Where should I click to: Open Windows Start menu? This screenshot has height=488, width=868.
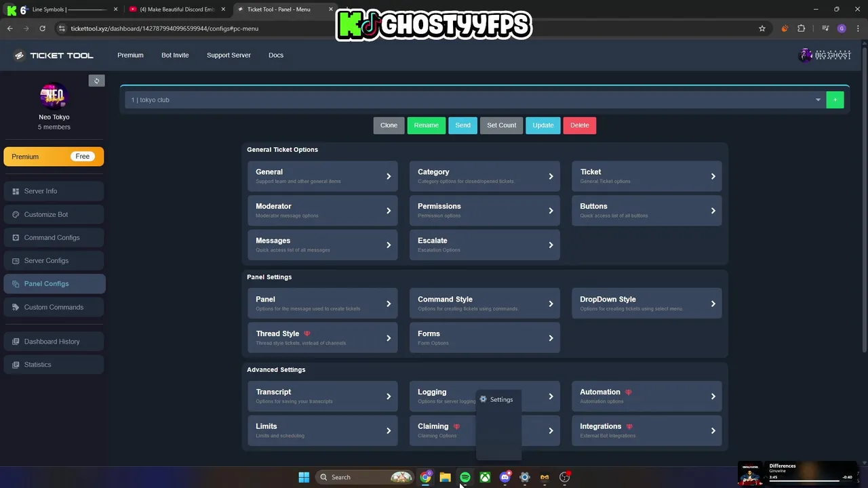coord(304,477)
